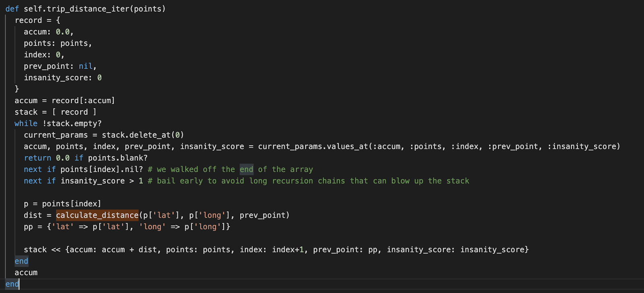The height and width of the screenshot is (293, 644).
Task: Click the method name trip_distance_iter in def line
Action: tap(88, 9)
